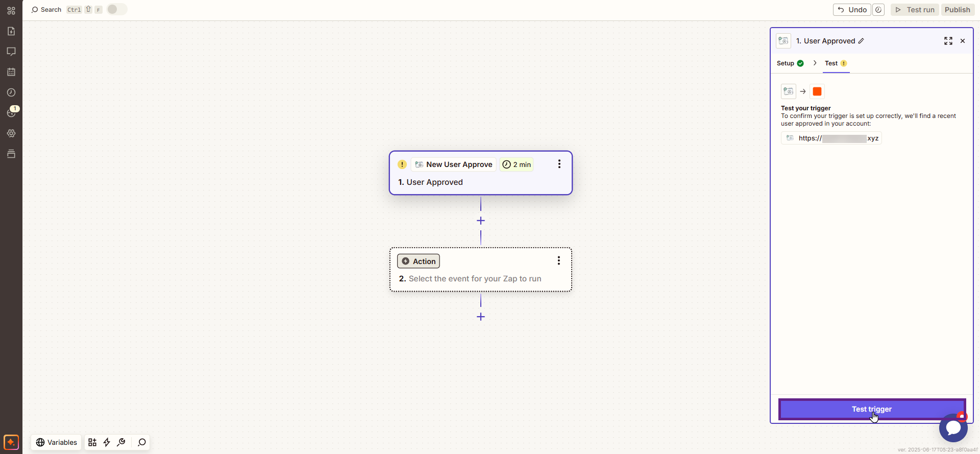980x454 pixels.
Task: Open the Variables panel
Action: pyautogui.click(x=57, y=442)
